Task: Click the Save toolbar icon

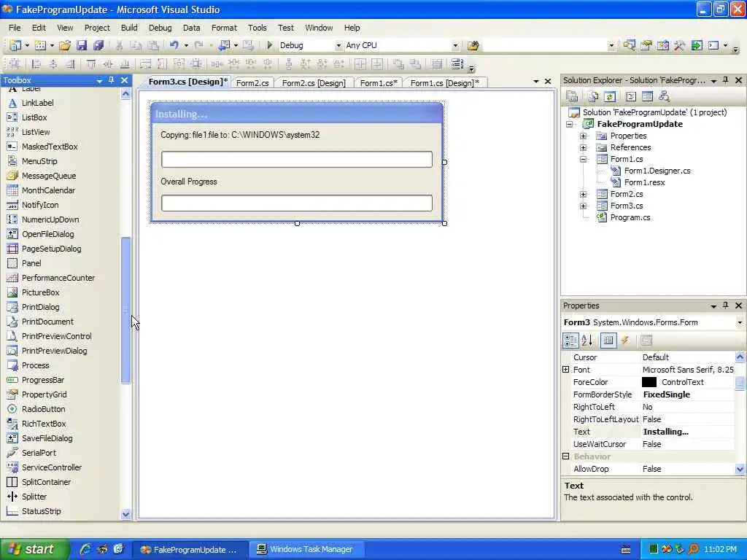Action: pos(82,45)
